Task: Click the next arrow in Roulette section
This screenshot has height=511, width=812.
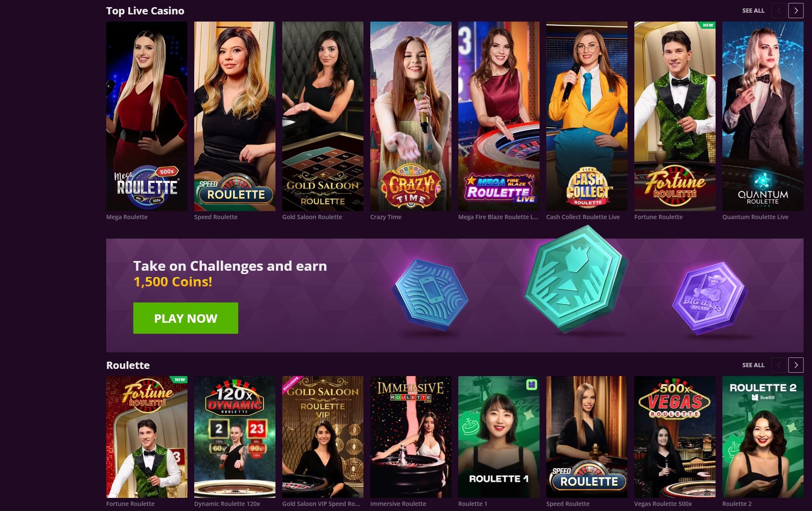Action: pyautogui.click(x=795, y=365)
